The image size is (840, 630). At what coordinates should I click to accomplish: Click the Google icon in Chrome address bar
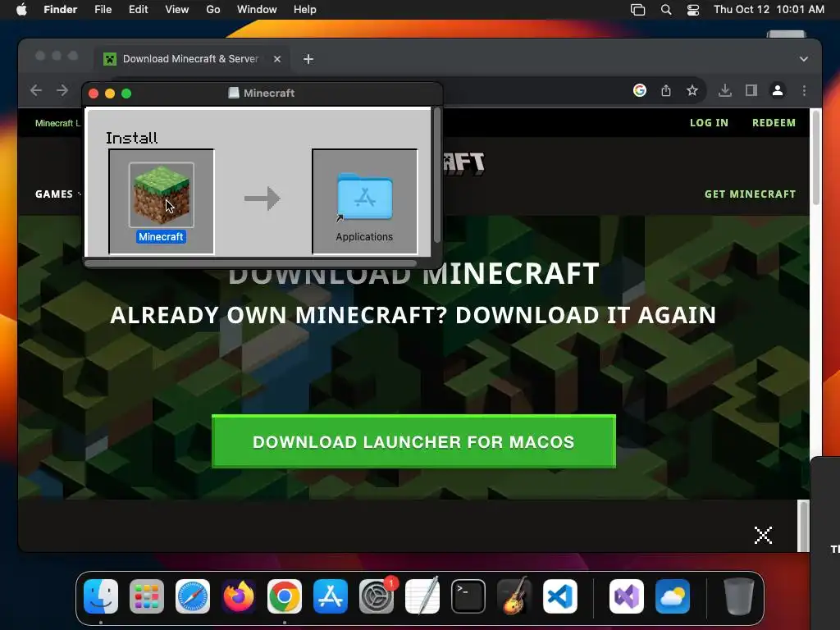[640, 90]
